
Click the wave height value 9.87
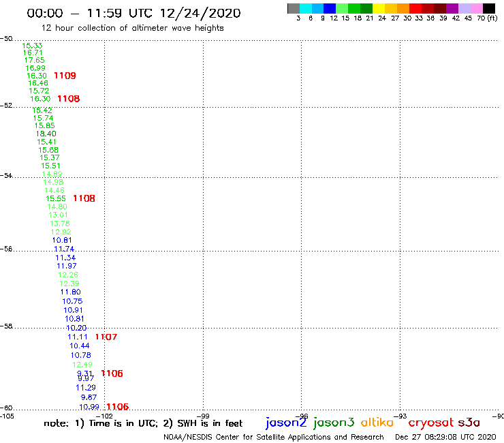point(89,397)
